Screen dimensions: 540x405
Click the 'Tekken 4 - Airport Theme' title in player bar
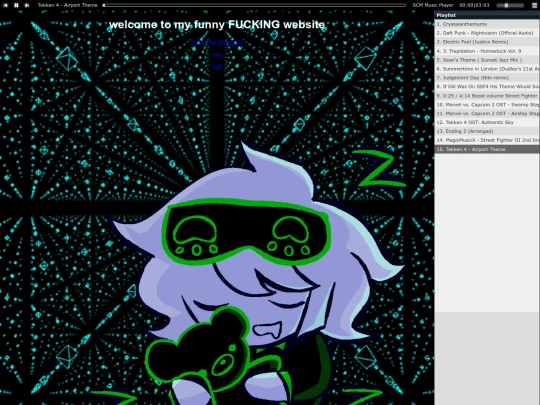tap(68, 5)
